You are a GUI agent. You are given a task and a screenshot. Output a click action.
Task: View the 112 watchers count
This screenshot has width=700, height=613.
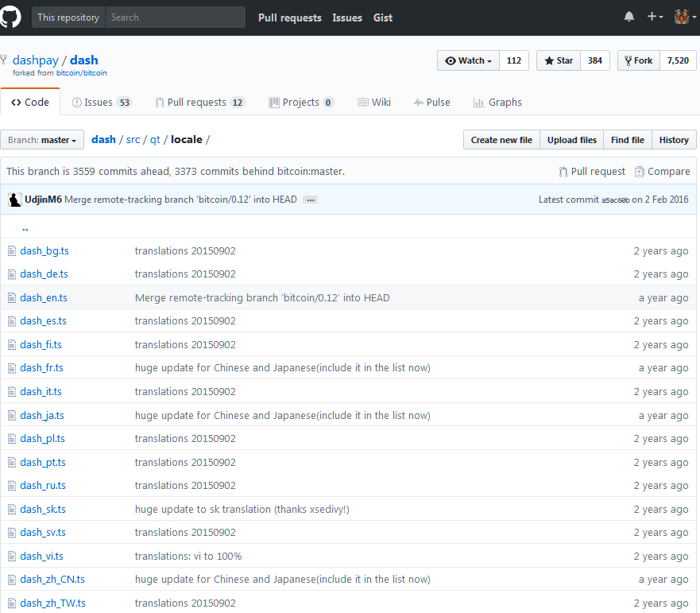click(514, 60)
